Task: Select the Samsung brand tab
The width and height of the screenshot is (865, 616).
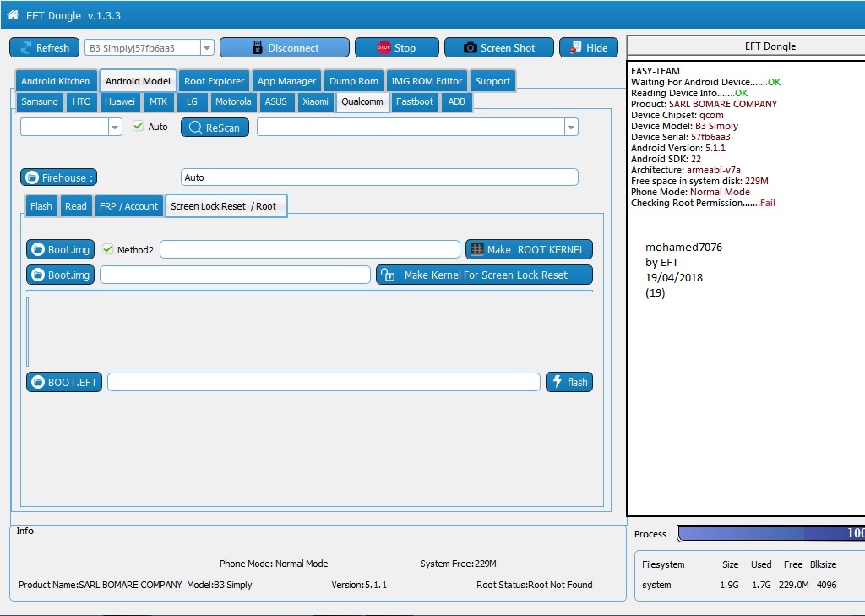Action: click(39, 101)
